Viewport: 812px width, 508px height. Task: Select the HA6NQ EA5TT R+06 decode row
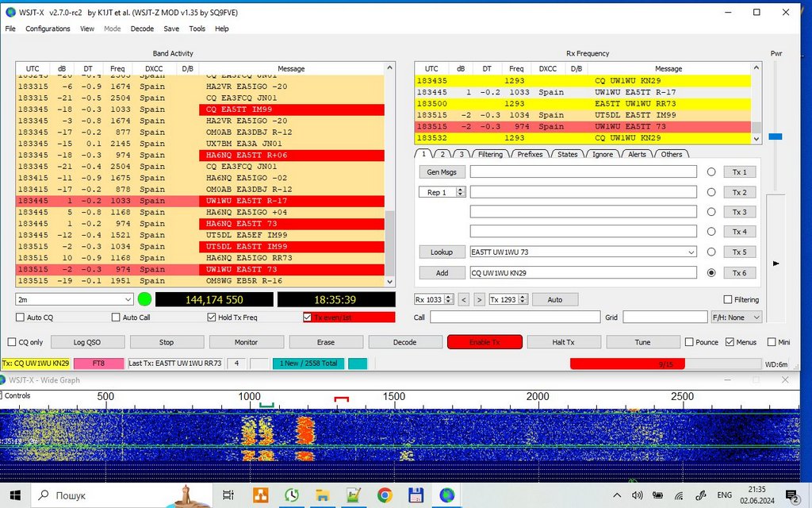point(201,155)
